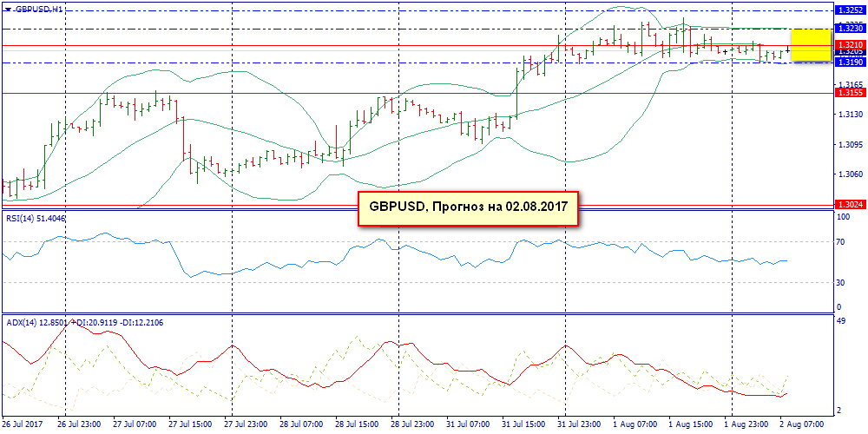Viewport: 868px width, 434px height.
Task: Click the GBPUSD,H1 chart title text
Action: pyautogui.click(x=37, y=10)
